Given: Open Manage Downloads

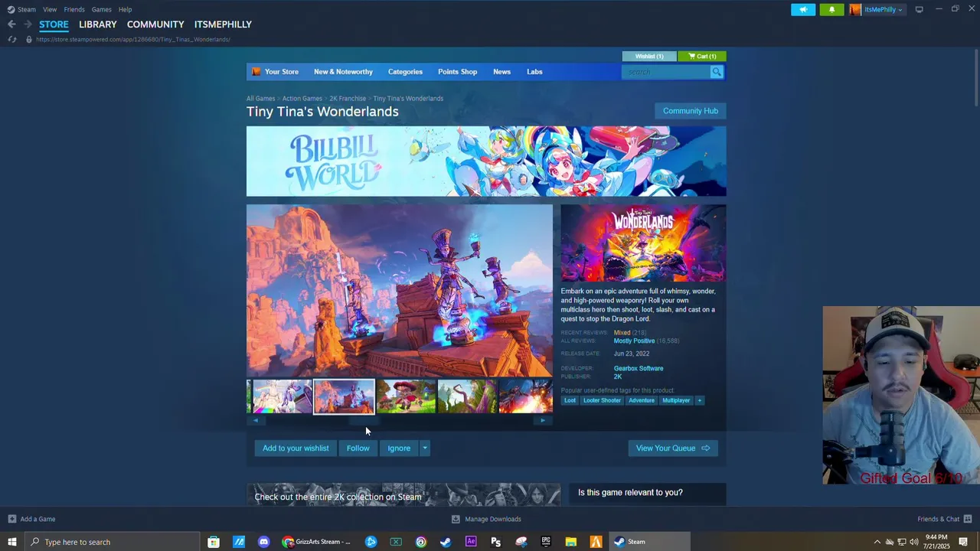Looking at the screenshot, I should (x=486, y=519).
